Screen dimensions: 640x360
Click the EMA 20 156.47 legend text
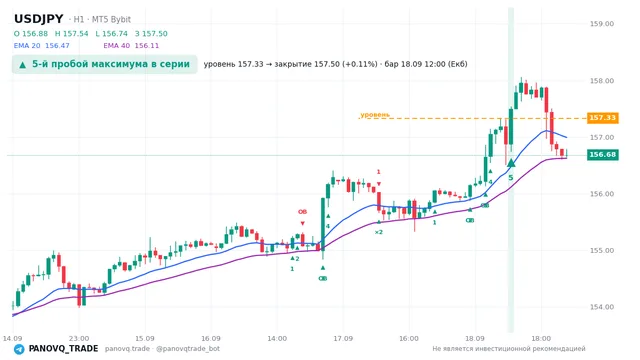tap(42, 46)
